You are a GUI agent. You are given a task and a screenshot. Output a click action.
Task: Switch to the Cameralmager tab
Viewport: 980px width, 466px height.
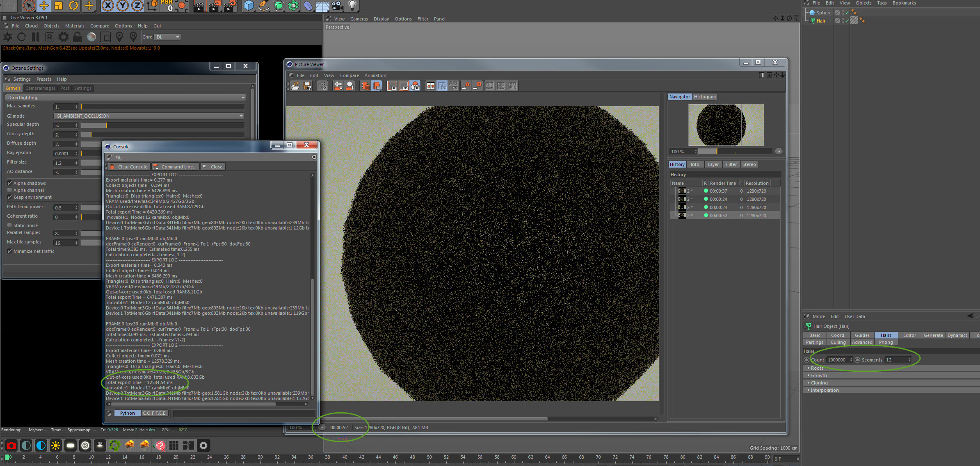coord(40,88)
